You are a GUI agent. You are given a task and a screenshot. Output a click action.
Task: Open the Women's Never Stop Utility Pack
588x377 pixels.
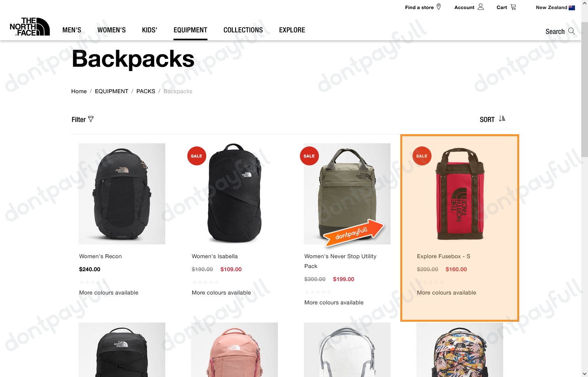[x=340, y=261]
